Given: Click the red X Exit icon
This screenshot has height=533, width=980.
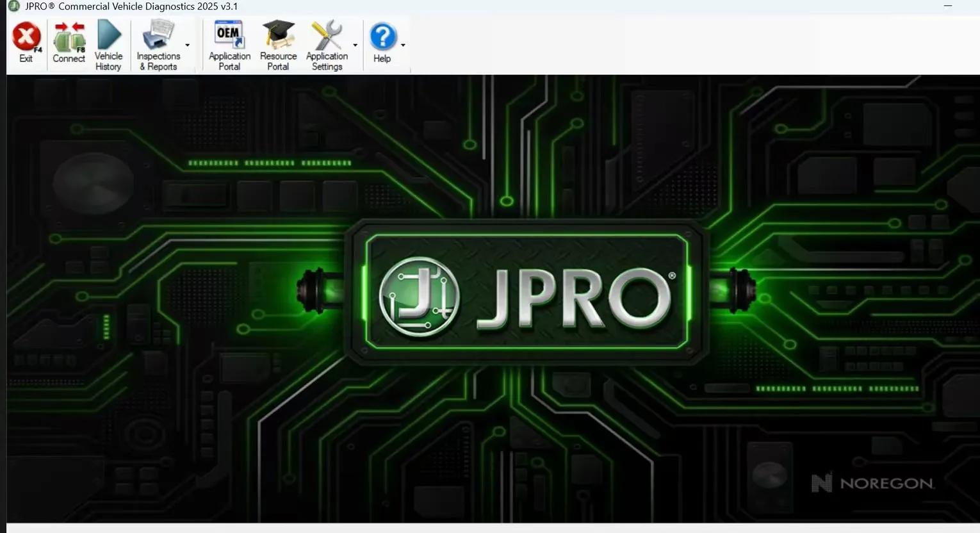Looking at the screenshot, I should coord(26,37).
